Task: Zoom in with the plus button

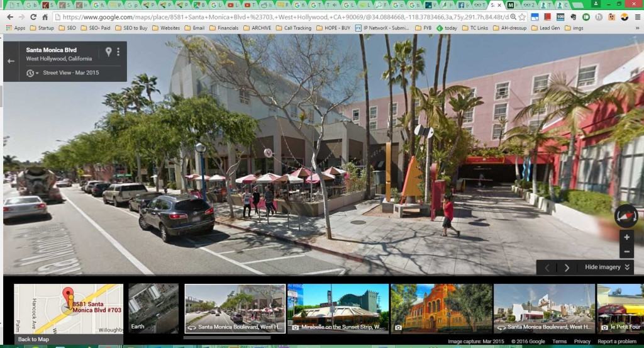Action: 626,238
